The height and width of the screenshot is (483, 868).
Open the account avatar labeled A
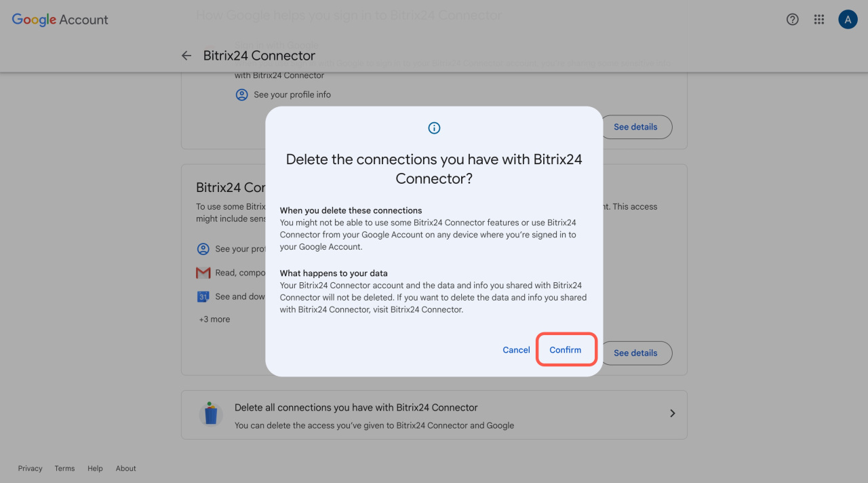[848, 20]
